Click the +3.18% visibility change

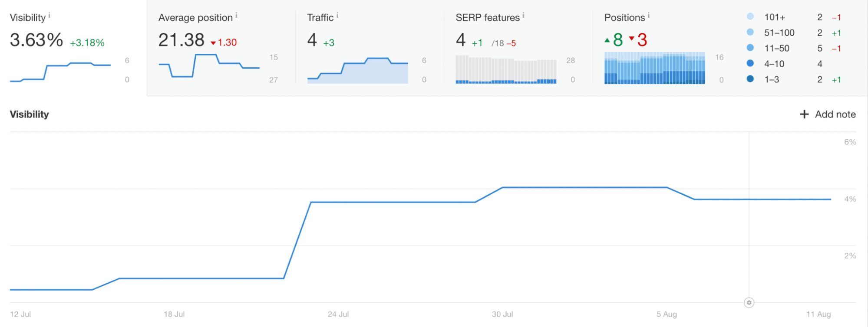point(87,43)
